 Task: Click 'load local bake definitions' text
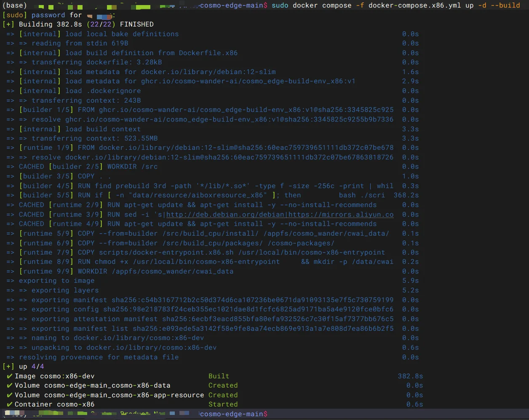[x=122, y=34]
